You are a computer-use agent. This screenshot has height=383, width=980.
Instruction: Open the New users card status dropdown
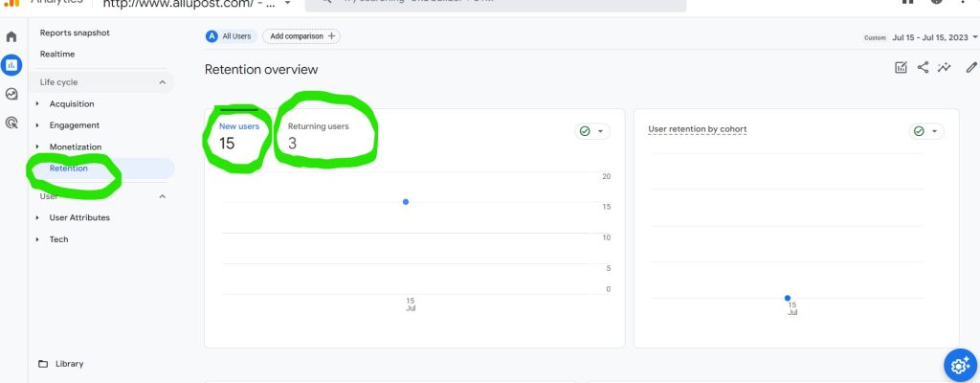[592, 131]
